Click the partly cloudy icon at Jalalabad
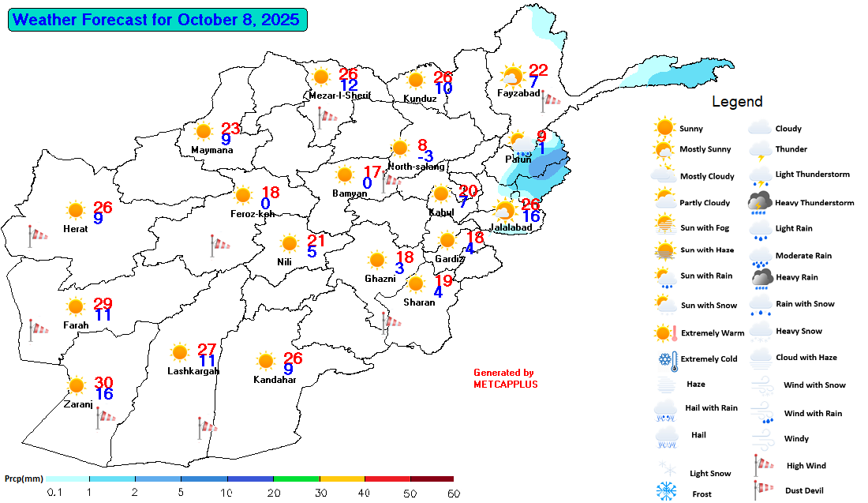The image size is (868, 503). 503,211
